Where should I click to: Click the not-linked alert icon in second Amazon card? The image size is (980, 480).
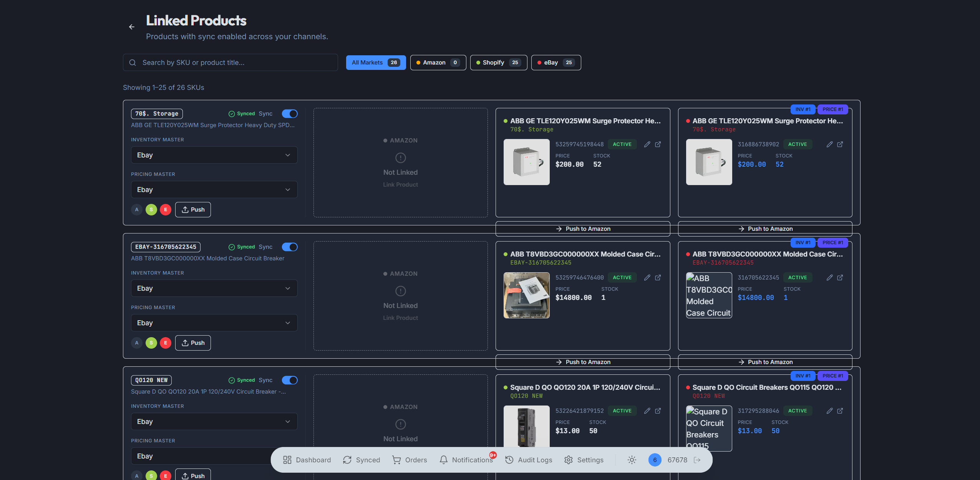(x=401, y=291)
